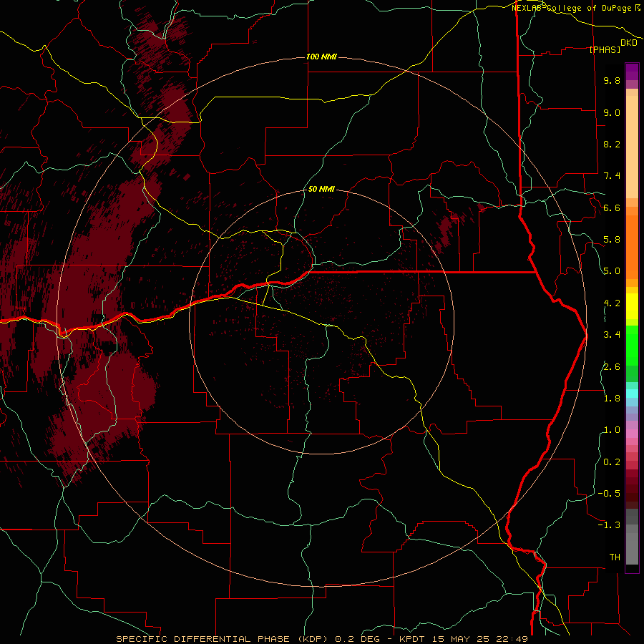644x644 pixels.
Task: Click the orange swatch in the color legend
Action: 632,246
